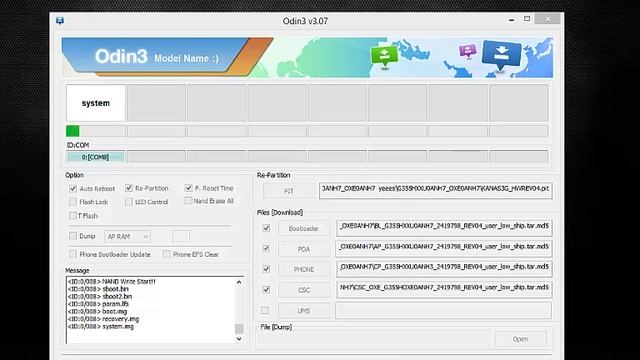640x360 pixels.
Task: Enable Phone EFS Clear checkbox
Action: point(167,254)
